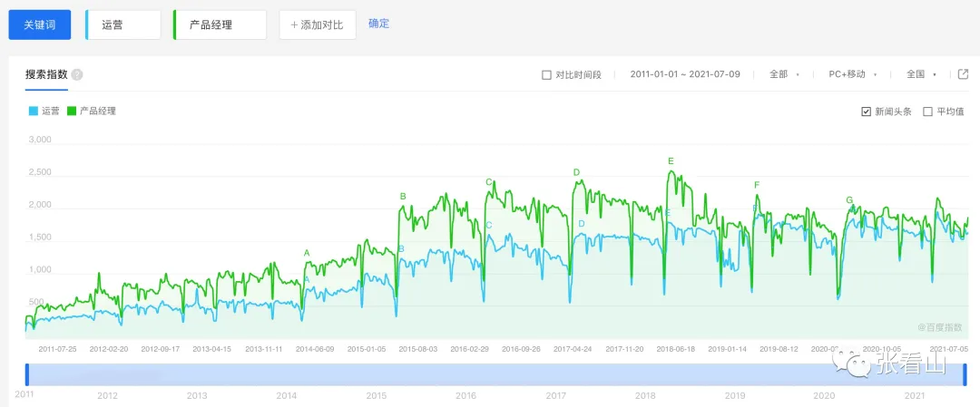Click green news marker F on chart

click(757, 185)
